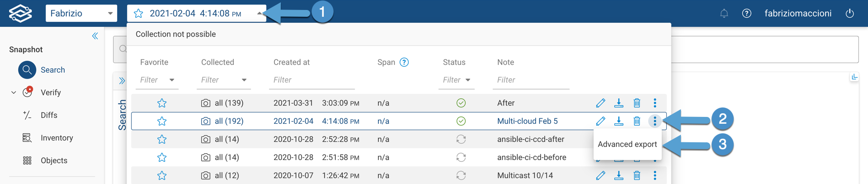The image size is (868, 184).
Task: Collapse the left sidebar with double chevron
Action: [x=95, y=36]
